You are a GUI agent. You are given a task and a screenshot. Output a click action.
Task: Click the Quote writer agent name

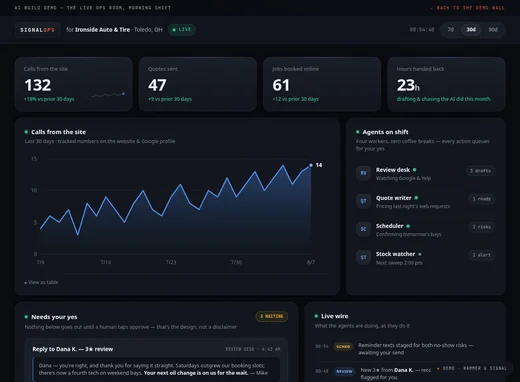[x=394, y=198]
